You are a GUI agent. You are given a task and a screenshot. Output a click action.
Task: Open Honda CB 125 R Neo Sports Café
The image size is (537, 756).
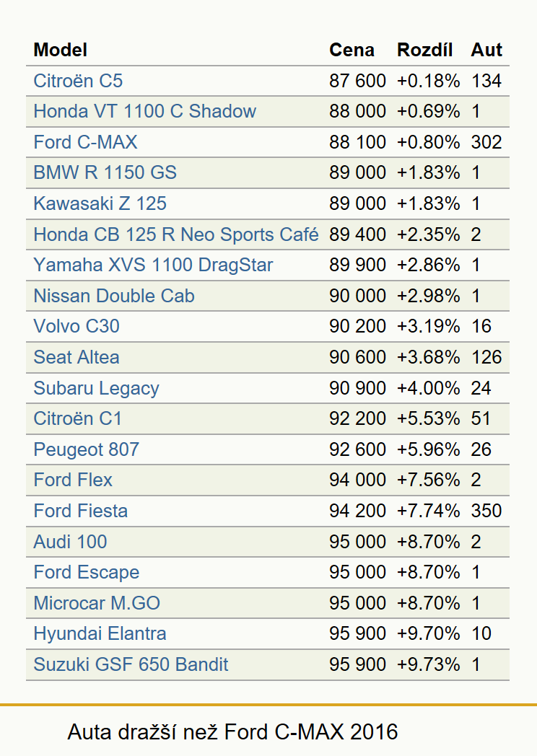coord(175,234)
